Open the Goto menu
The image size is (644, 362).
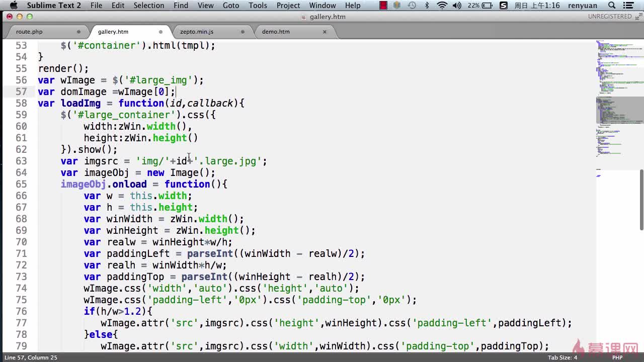[x=231, y=6]
